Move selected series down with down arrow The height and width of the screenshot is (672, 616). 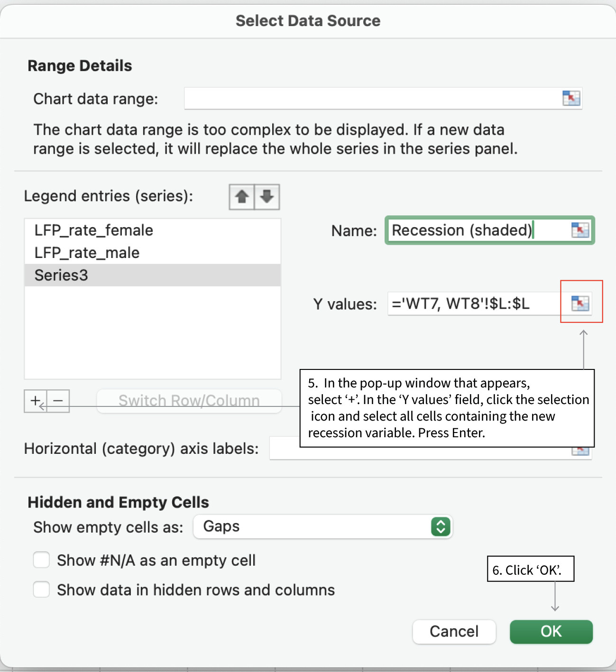coord(267,197)
